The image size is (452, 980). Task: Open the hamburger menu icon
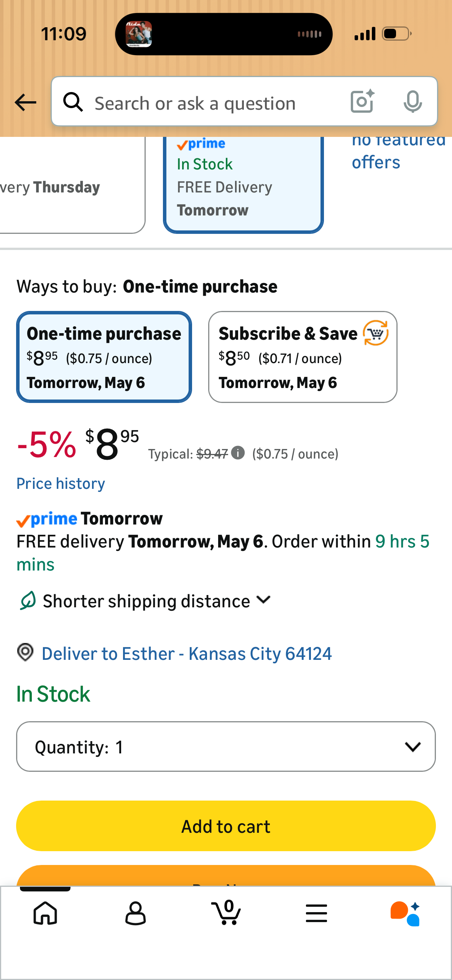(x=316, y=913)
